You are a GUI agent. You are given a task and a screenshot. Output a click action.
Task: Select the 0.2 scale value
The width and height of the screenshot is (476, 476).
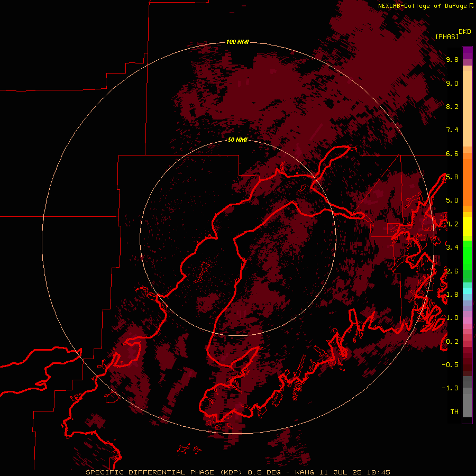(452, 341)
